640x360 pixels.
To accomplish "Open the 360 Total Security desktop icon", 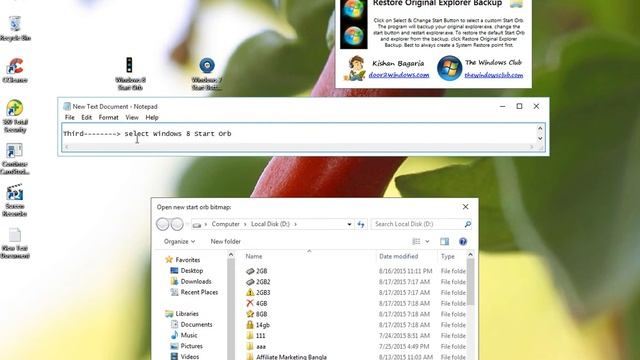I will pyautogui.click(x=15, y=116).
